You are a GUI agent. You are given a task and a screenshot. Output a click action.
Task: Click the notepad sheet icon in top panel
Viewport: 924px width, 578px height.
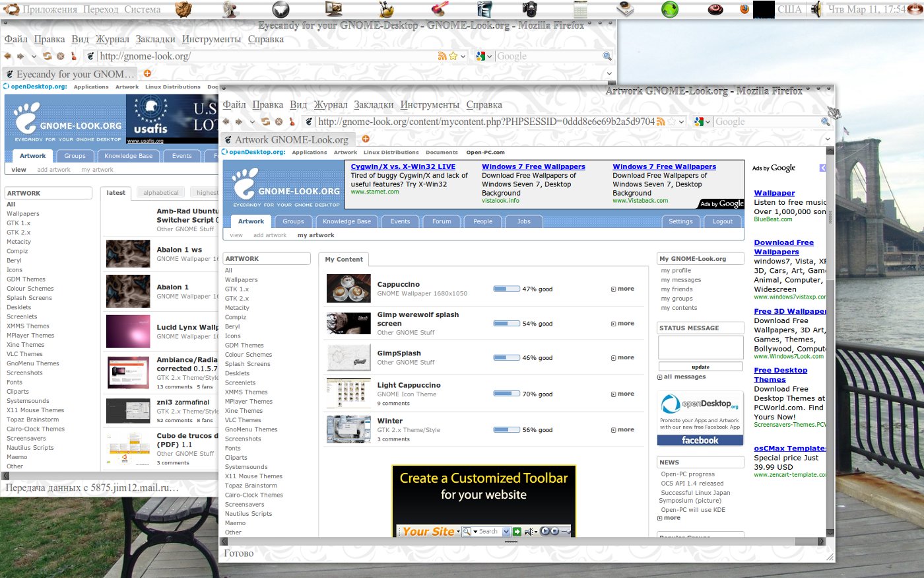pyautogui.click(x=580, y=9)
